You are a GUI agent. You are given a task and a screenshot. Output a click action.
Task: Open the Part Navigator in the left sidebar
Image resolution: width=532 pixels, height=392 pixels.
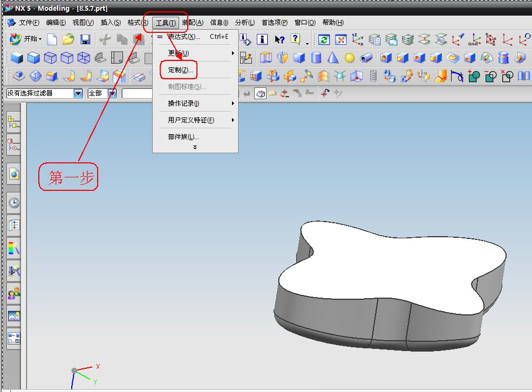pyautogui.click(x=13, y=145)
